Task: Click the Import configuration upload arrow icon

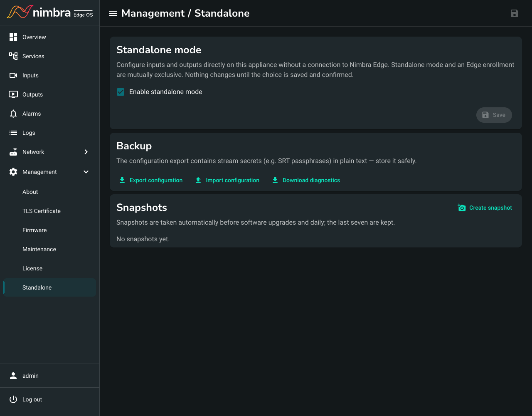Action: [x=198, y=180]
